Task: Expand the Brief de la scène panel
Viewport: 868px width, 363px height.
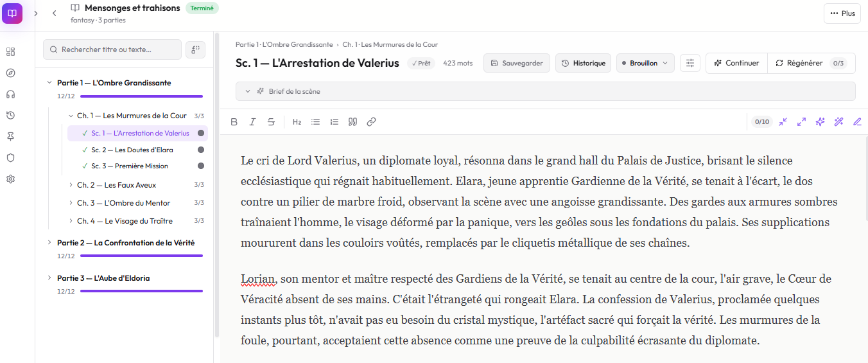Action: tap(545, 91)
